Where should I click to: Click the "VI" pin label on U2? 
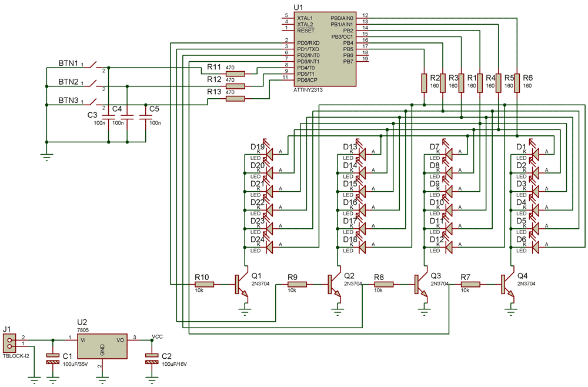pyautogui.click(x=83, y=340)
